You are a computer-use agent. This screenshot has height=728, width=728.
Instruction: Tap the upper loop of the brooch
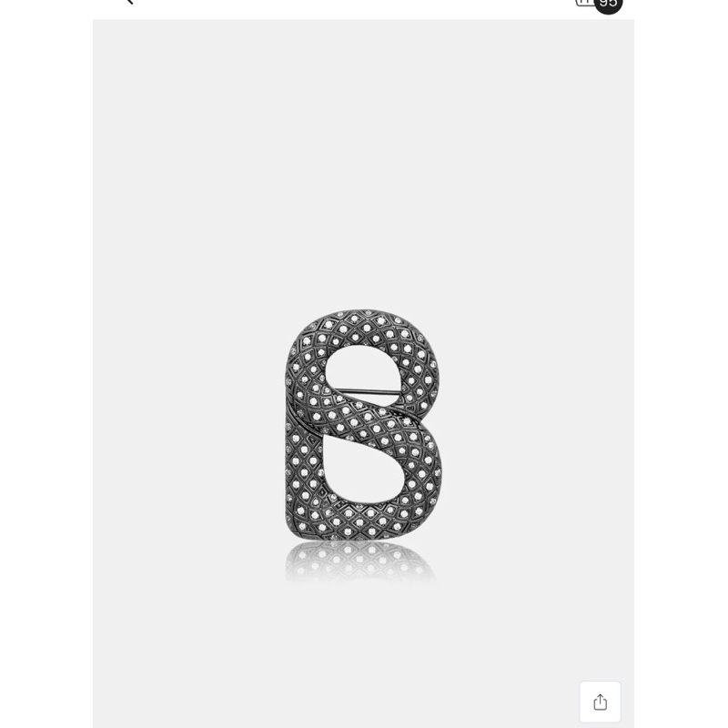click(x=362, y=368)
